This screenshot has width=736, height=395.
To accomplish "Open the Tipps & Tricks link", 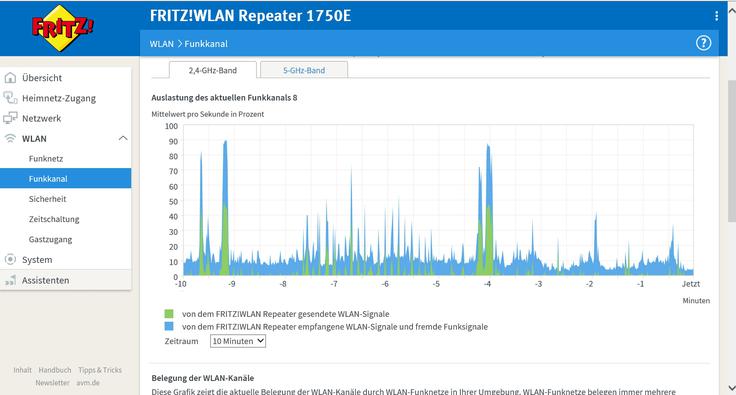I will (100, 370).
